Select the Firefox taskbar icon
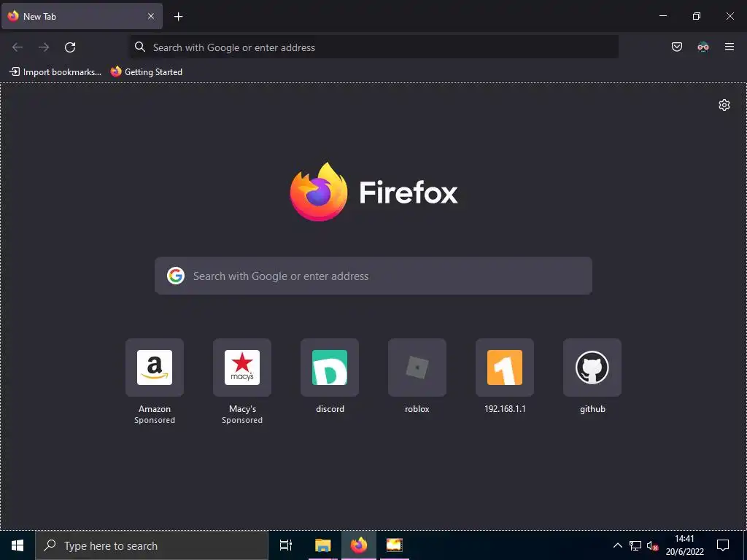This screenshot has width=747, height=560. (359, 545)
